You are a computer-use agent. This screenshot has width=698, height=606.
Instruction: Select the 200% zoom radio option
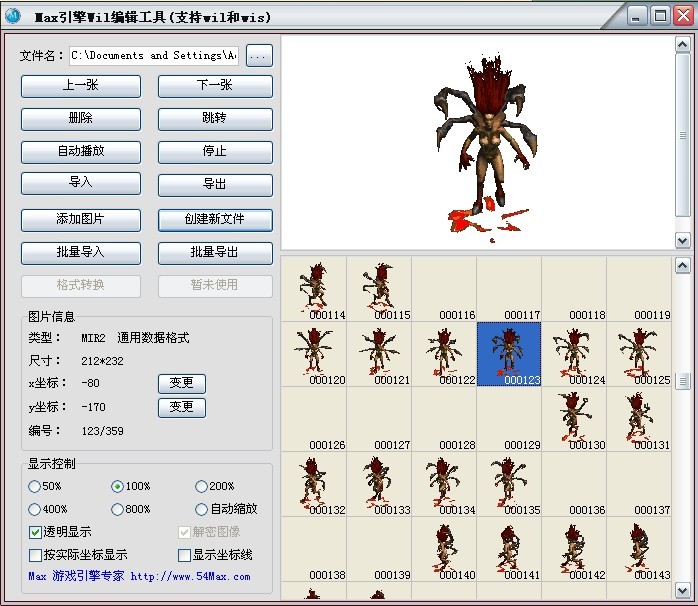[202, 486]
